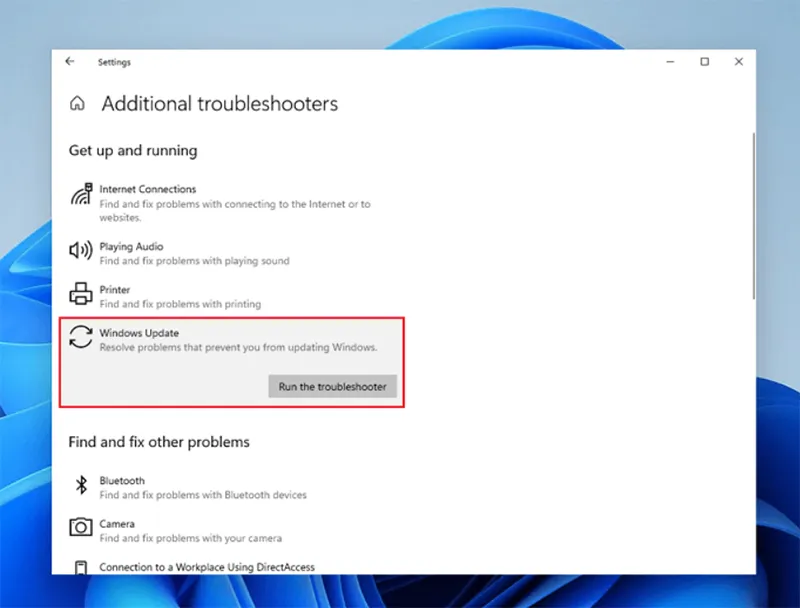The image size is (800, 608).
Task: Click the Printer icon
Action: point(81,294)
